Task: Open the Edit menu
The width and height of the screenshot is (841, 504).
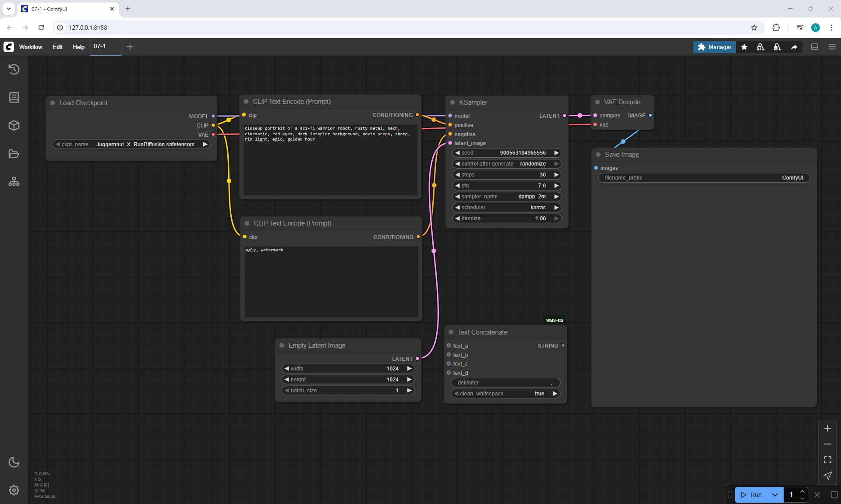Action: pos(57,47)
